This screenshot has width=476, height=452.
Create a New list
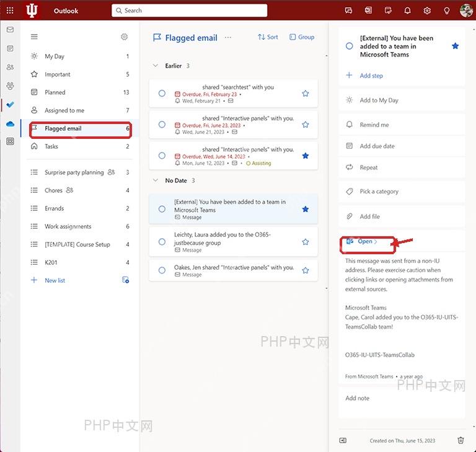click(55, 280)
